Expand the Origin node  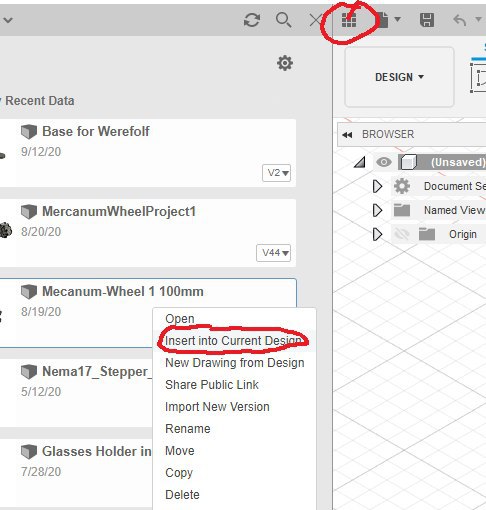coord(377,234)
